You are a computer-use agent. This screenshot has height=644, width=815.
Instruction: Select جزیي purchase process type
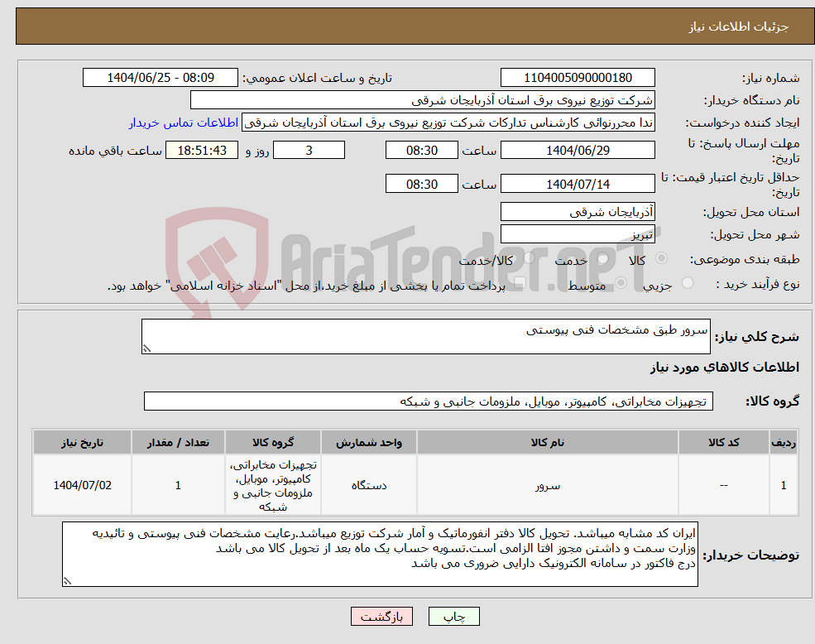[688, 281]
